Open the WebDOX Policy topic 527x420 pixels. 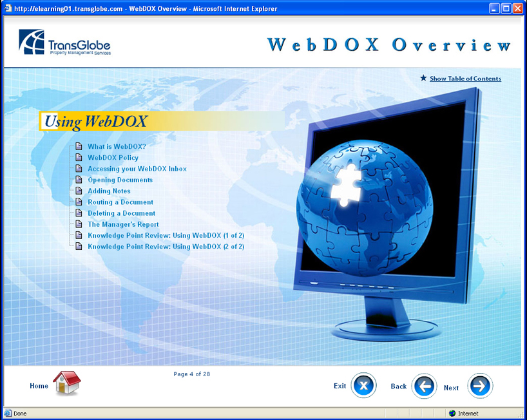click(x=113, y=158)
